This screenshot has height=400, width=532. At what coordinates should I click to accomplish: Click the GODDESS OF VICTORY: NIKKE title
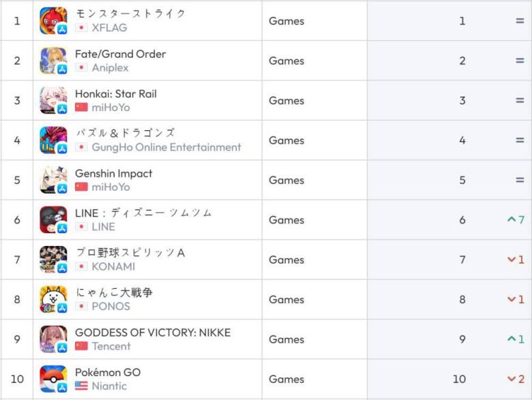pos(153,333)
